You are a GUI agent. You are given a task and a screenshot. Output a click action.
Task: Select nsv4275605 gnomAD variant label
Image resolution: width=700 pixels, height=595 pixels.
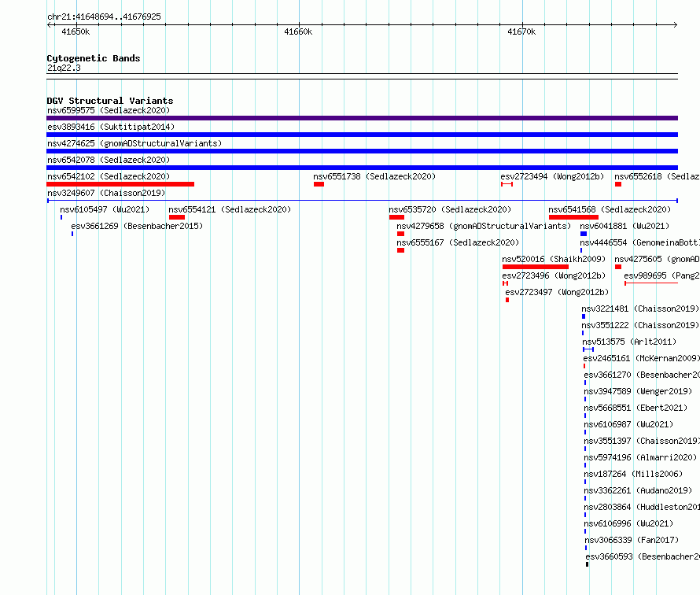point(657,259)
